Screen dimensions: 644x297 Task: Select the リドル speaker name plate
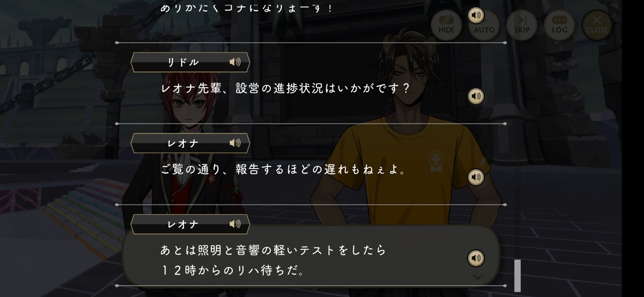tap(190, 62)
